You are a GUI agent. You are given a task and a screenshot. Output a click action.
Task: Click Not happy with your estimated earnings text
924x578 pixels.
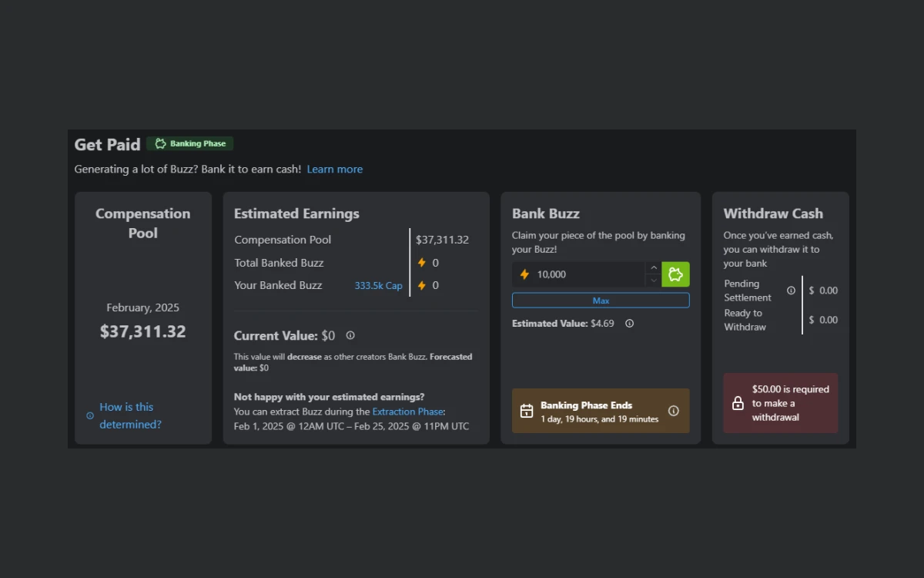tap(329, 397)
